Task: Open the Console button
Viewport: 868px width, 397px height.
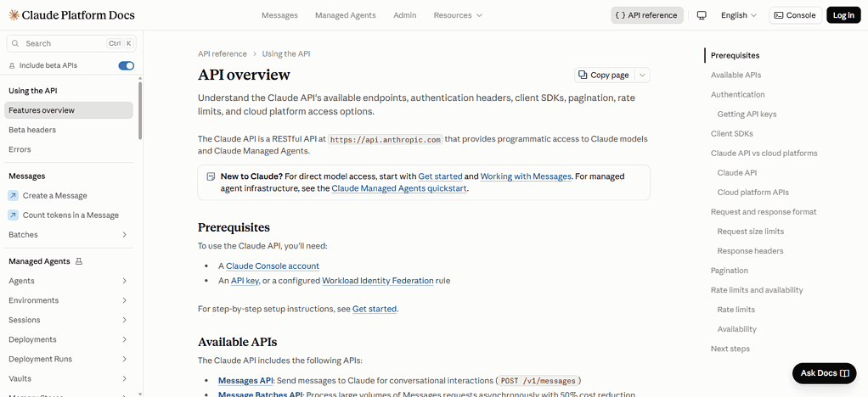Action: pos(795,15)
